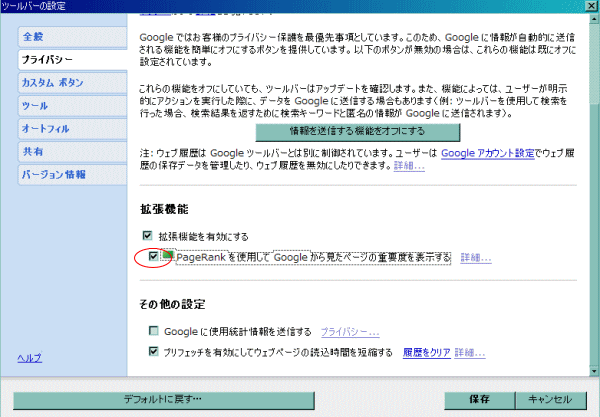Click the green PageRank icon
The image size is (600, 417).
pos(167,255)
